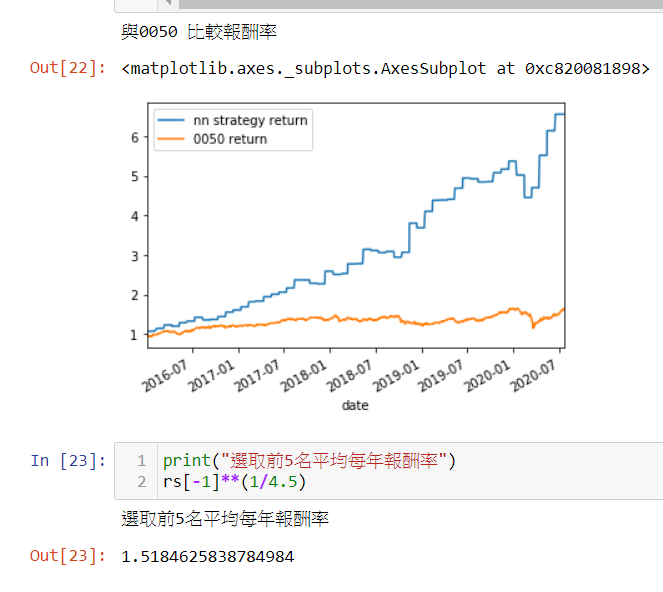Screen dimensions: 663x592
Task: Select the matplotlib AxesSubplot output text
Action: [x=385, y=69]
